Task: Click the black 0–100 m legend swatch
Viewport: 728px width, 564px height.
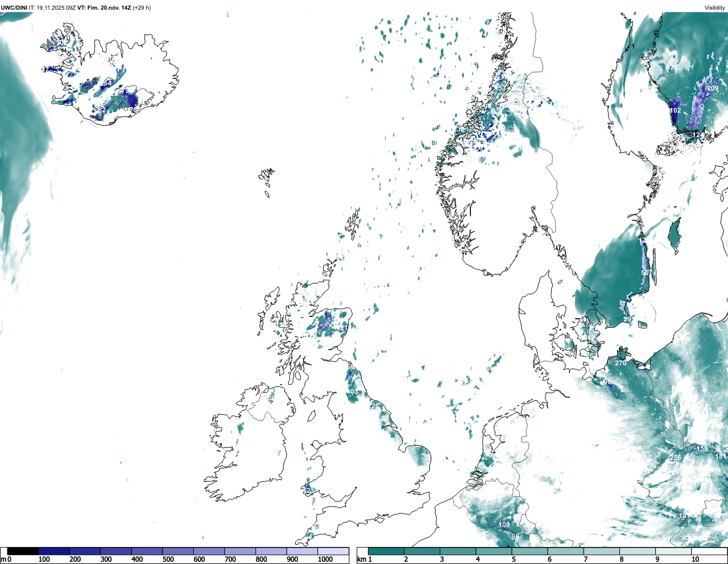Action: pos(23,551)
